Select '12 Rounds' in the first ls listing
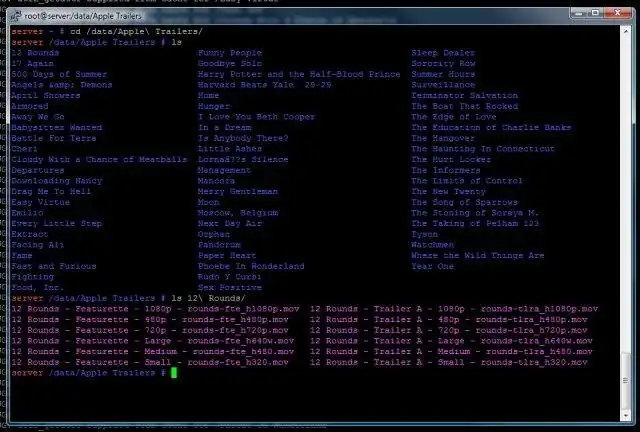 pyautogui.click(x=35, y=53)
